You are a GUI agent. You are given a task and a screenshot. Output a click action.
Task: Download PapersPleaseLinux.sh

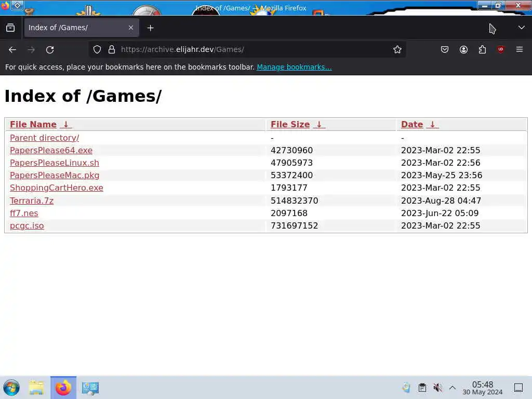(x=54, y=163)
